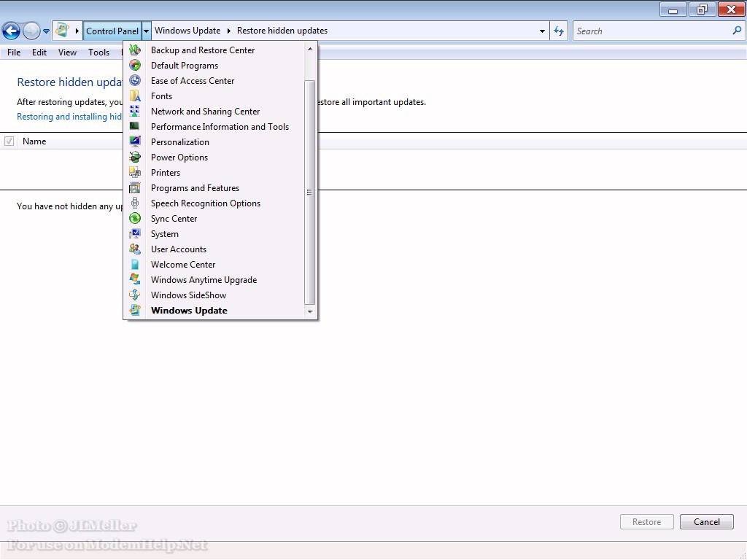Click the Control Panel icon in address bar
This screenshot has width=747, height=560.
pyautogui.click(x=62, y=31)
